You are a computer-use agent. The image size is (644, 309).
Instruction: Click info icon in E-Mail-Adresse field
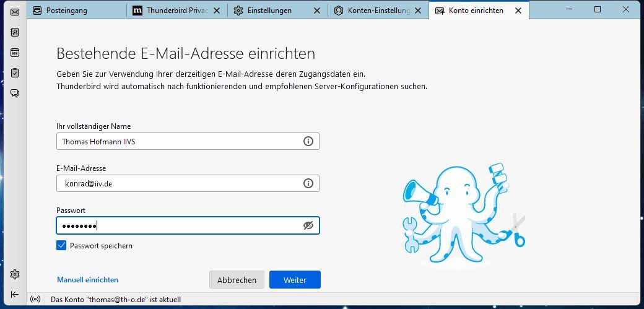click(308, 183)
